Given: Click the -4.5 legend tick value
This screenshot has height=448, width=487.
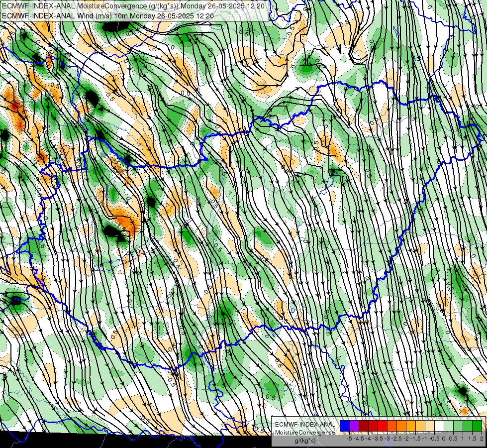Looking at the screenshot, I should click(360, 439).
